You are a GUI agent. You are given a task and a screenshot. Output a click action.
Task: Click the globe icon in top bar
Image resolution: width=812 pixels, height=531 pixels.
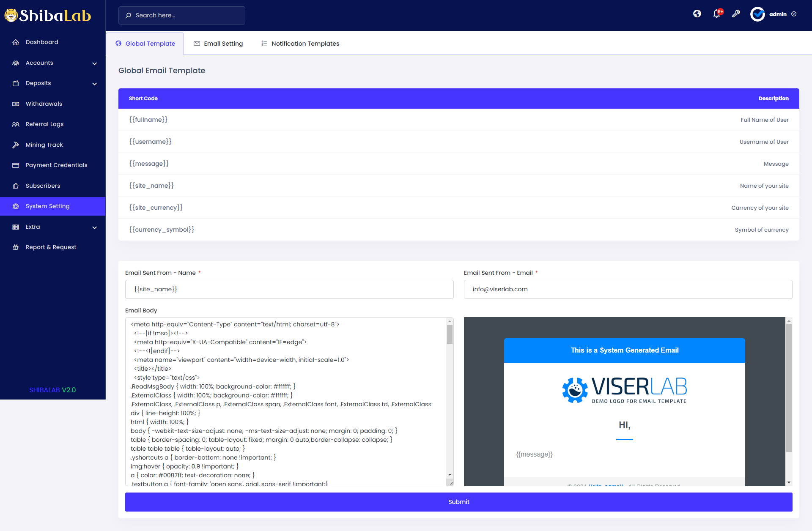point(697,14)
